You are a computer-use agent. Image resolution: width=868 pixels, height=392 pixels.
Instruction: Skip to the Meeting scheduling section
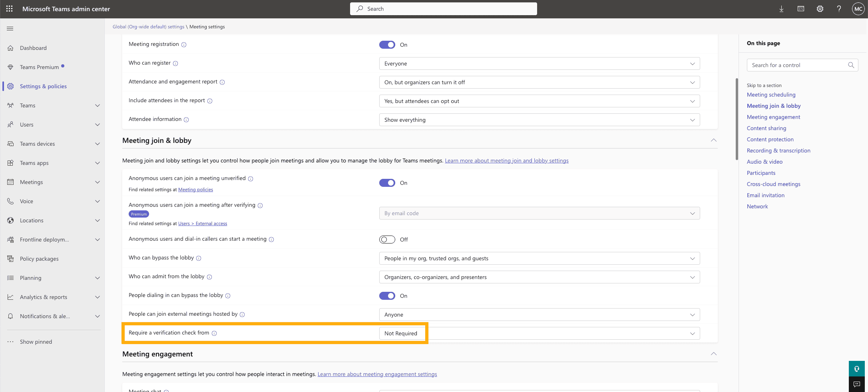(771, 95)
